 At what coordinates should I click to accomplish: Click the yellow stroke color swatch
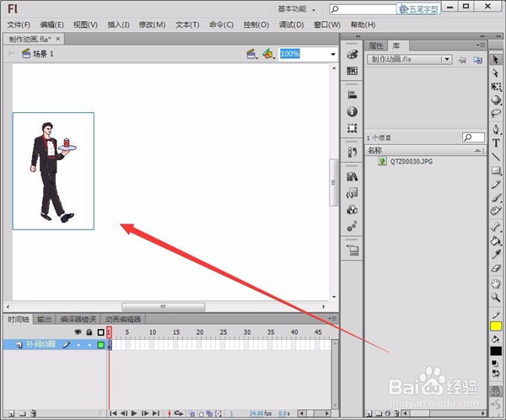point(496,326)
